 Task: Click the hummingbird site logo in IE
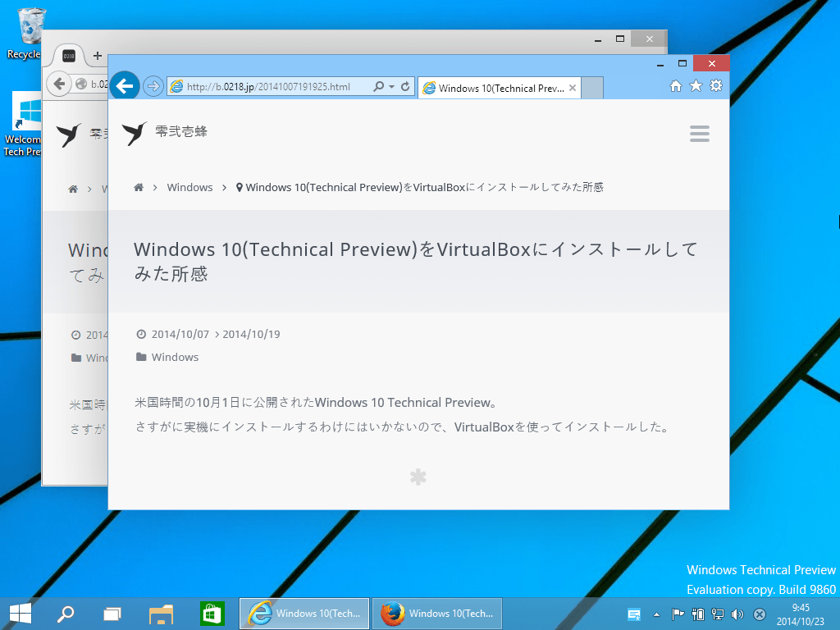pyautogui.click(x=135, y=133)
